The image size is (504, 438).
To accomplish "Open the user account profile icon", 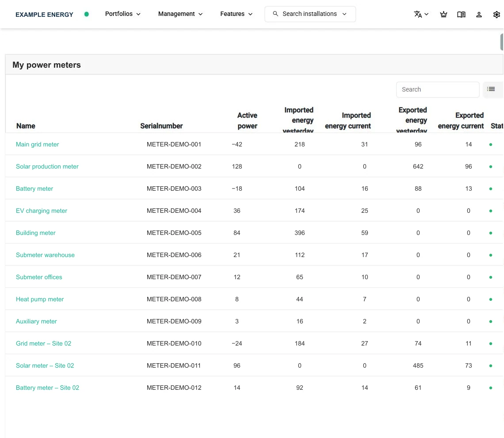I will coord(479,15).
